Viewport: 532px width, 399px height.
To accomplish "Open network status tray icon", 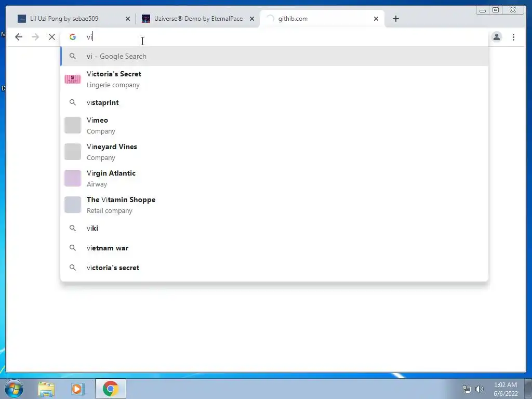I will [x=467, y=389].
